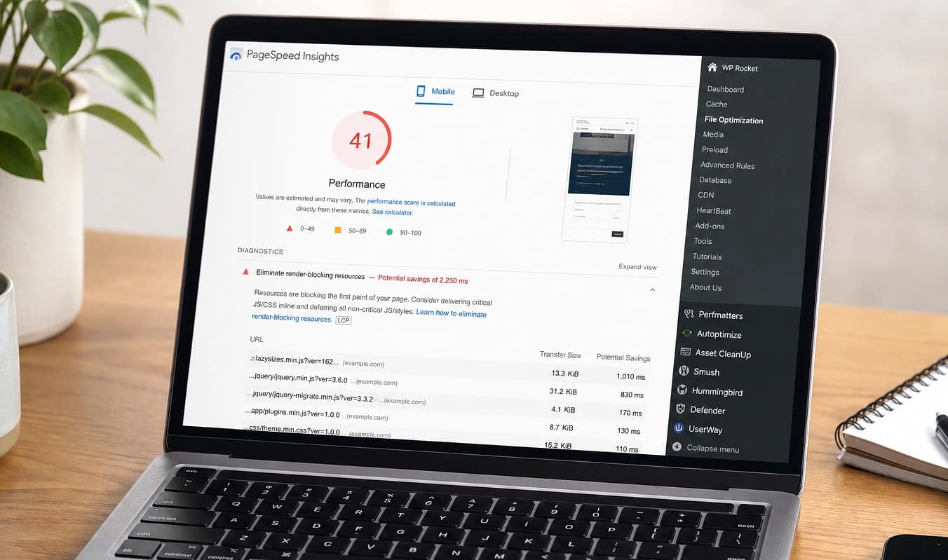Image resolution: width=948 pixels, height=560 pixels.
Task: Open the Perfmatters menu label
Action: tap(721, 315)
